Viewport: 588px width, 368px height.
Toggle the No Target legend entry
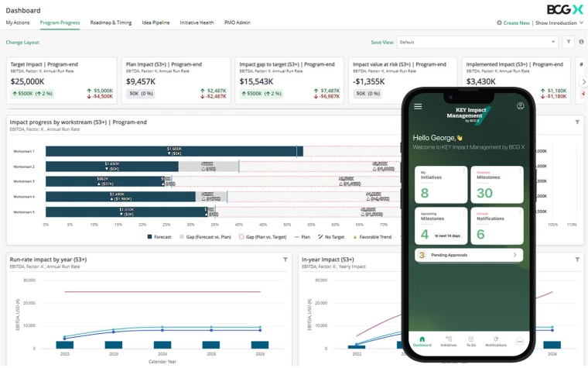pos(331,237)
